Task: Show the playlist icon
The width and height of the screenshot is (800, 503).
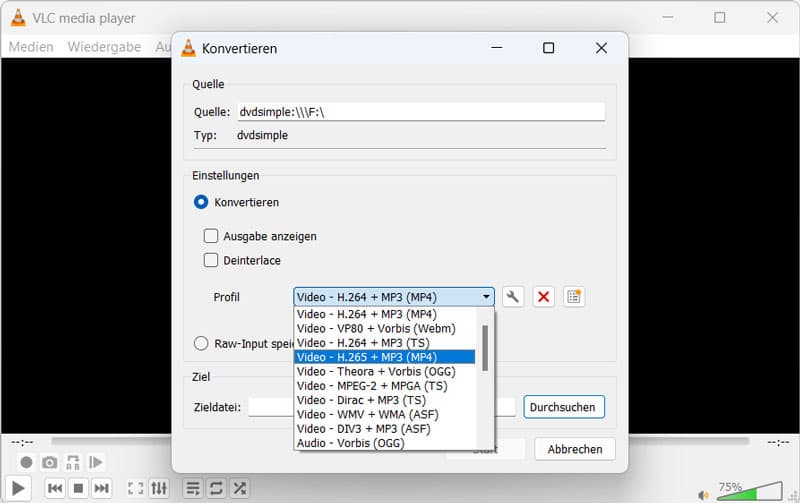Action: [193, 488]
